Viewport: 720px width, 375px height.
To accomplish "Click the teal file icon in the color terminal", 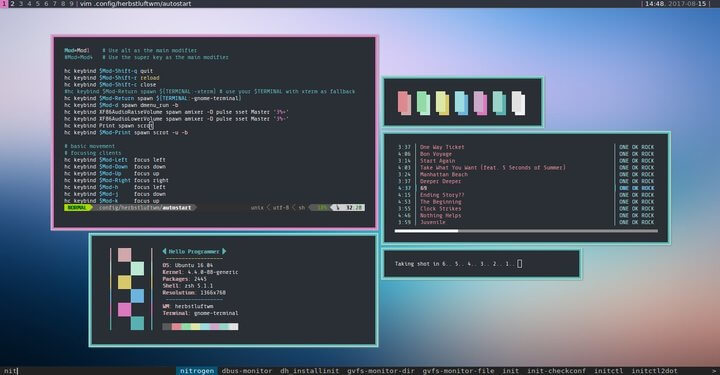I will [499, 103].
